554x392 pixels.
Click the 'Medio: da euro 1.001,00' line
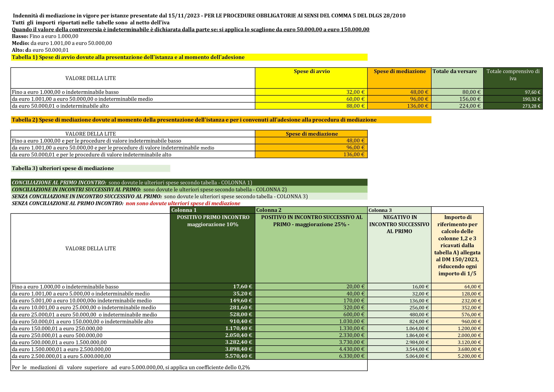pyautogui.click(x=62, y=43)
